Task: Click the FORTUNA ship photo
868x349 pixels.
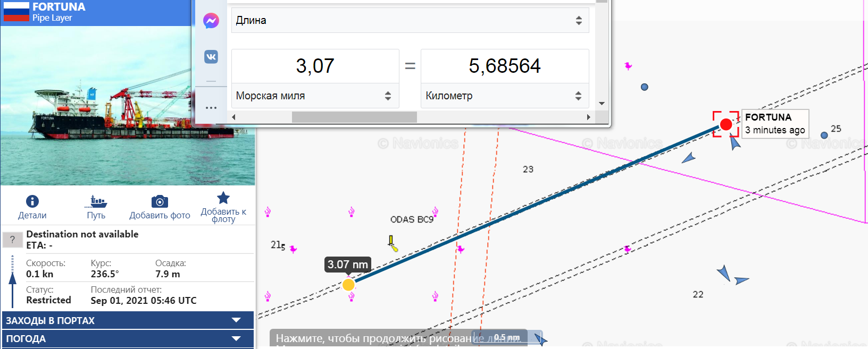Action: pos(128,106)
